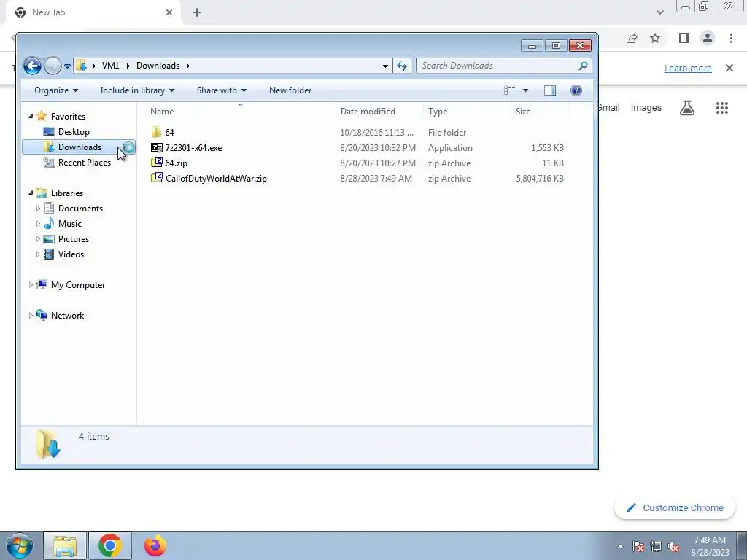This screenshot has height=560, width=747.
Task: Open the Include in library menu
Action: coord(137,90)
